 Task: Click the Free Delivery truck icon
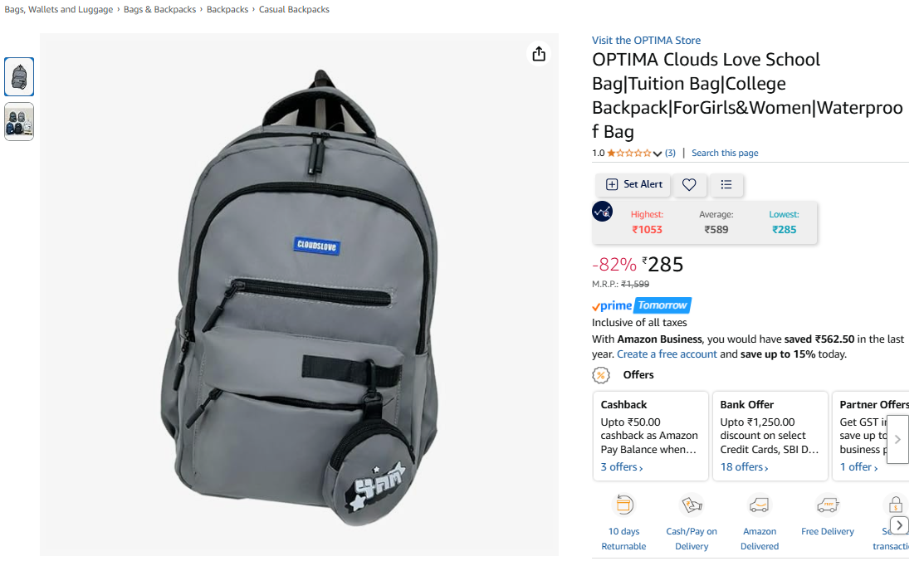pos(828,505)
